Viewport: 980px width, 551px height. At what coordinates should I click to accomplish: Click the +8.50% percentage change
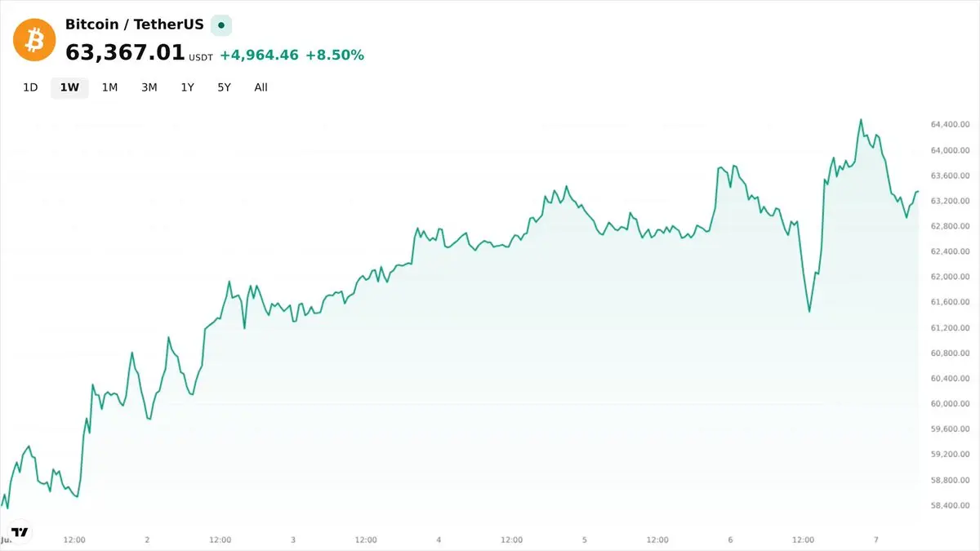pos(335,56)
